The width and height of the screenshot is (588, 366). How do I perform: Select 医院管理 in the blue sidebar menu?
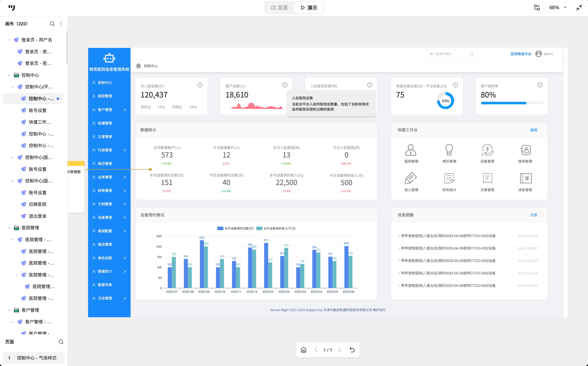[105, 96]
